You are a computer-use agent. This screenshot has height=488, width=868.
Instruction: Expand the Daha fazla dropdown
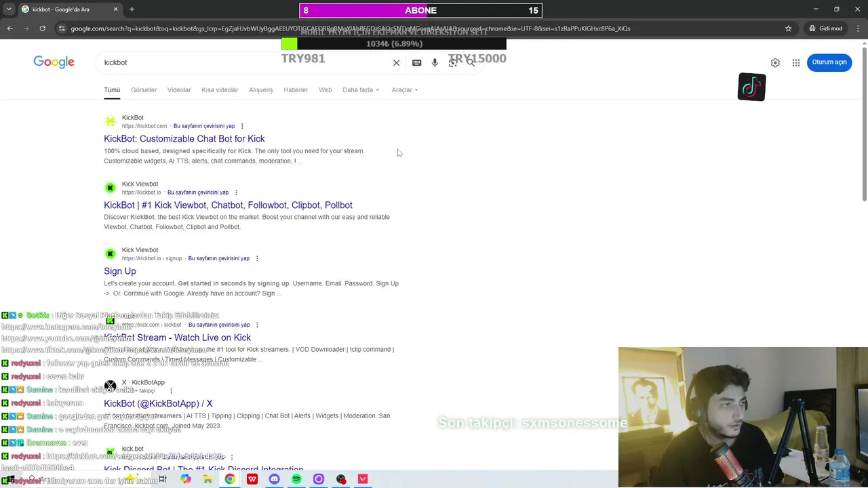coord(361,90)
